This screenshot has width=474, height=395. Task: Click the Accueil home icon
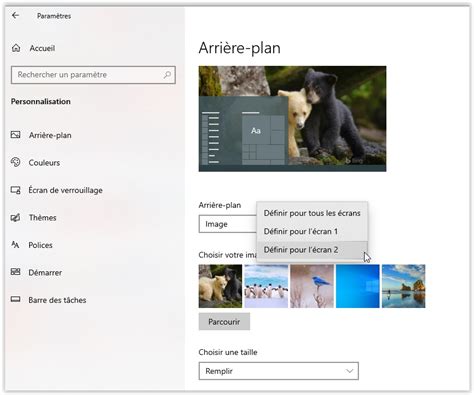16,48
